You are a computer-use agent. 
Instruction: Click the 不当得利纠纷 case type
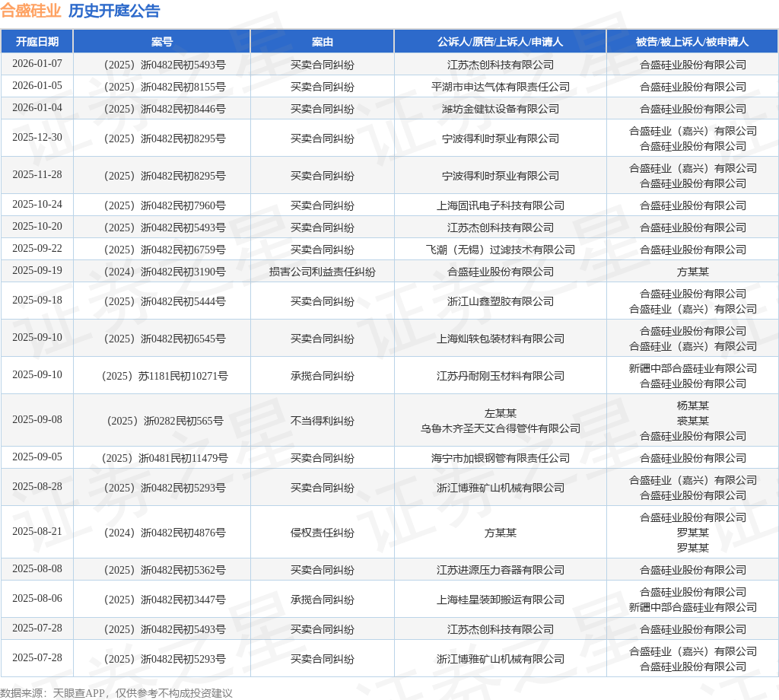tap(323, 421)
